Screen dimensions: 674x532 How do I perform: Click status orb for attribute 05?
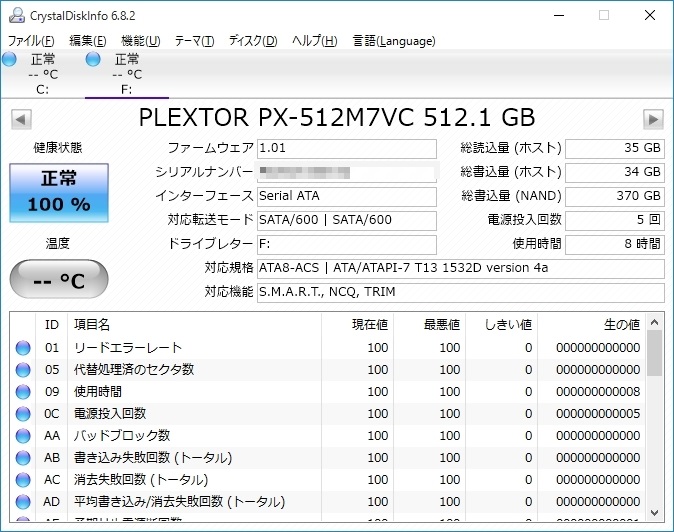point(23,370)
